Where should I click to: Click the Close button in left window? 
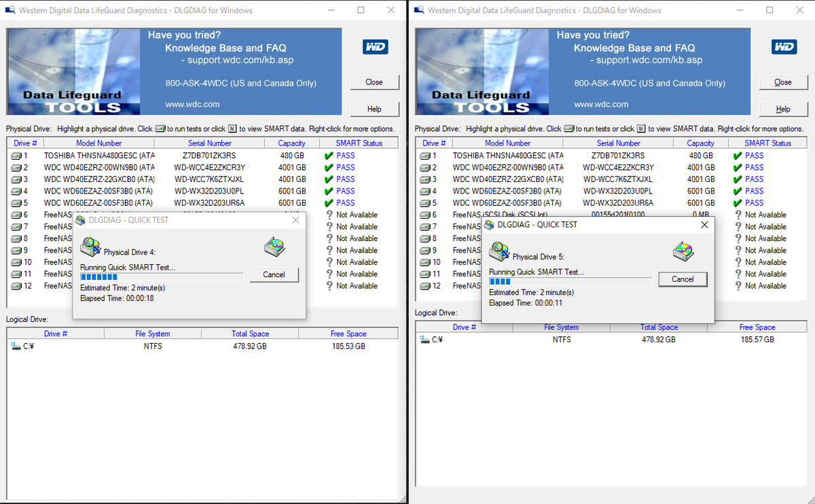pos(374,82)
